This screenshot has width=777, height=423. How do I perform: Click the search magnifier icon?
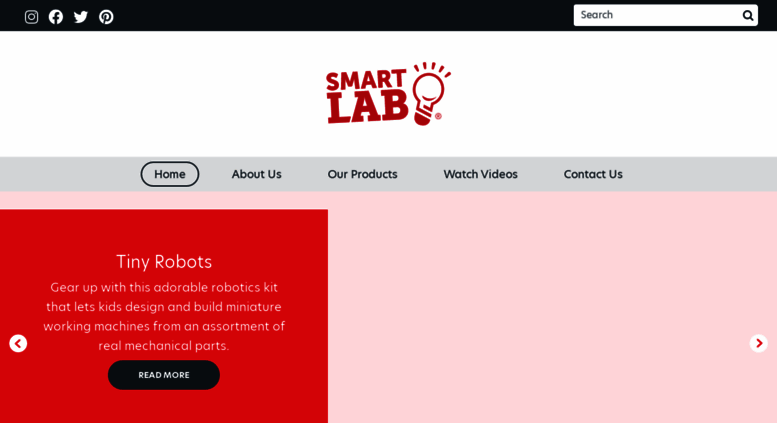(x=748, y=15)
